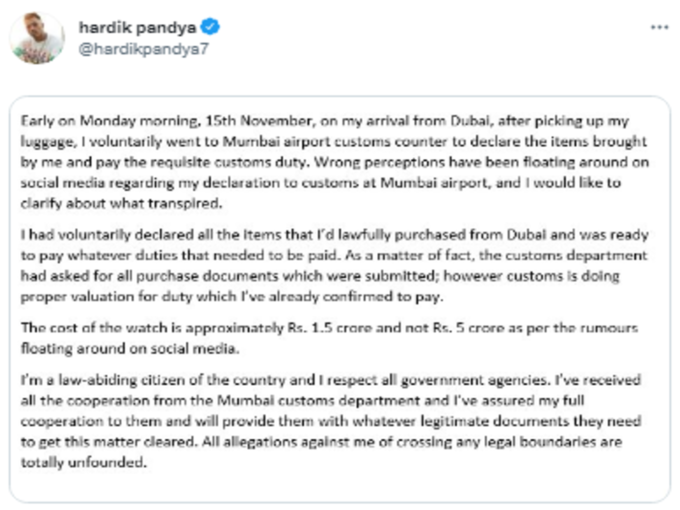Viewport: 680px width, 510px height.
Task: Open hardik pandya's profile picture
Action: (37, 38)
